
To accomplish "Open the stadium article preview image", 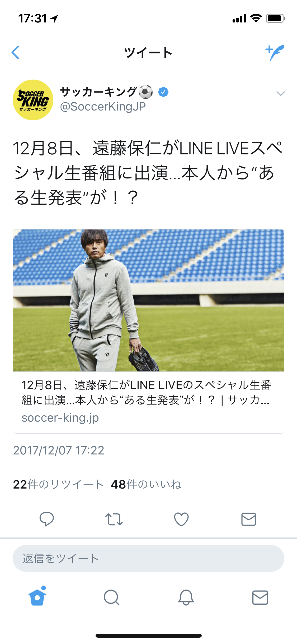I will pyautogui.click(x=149, y=300).
